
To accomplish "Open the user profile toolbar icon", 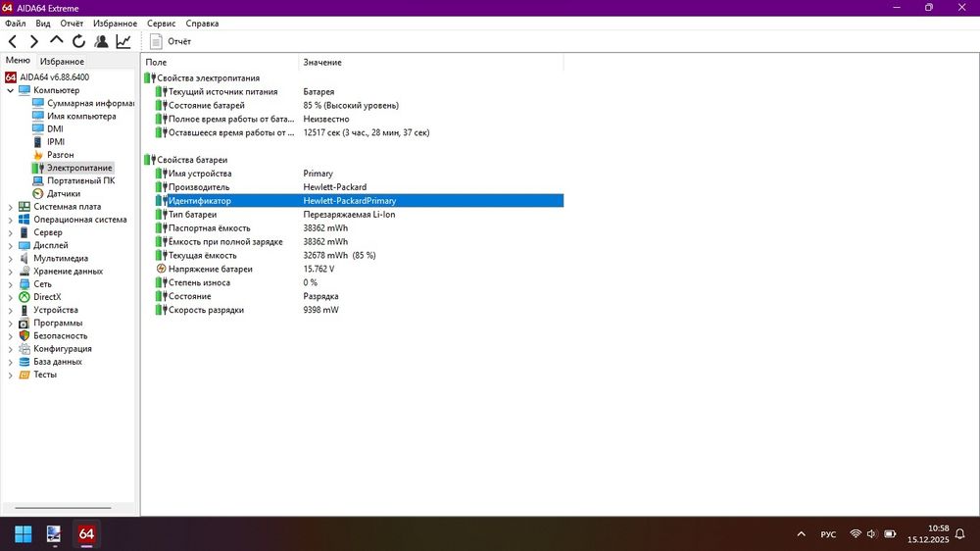I will pos(101,41).
